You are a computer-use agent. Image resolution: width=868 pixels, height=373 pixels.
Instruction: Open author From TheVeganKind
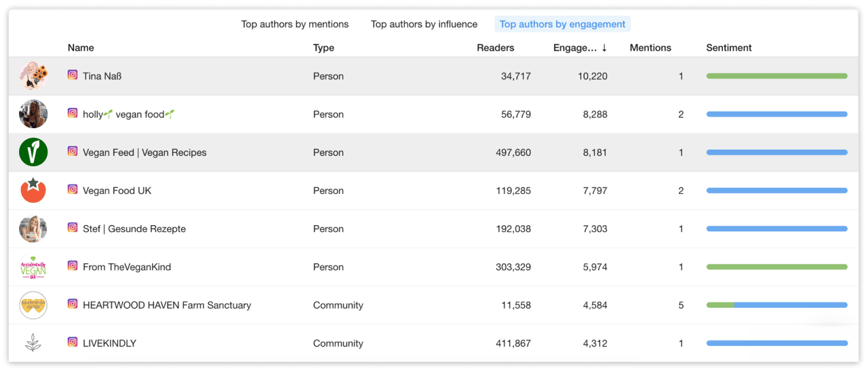(x=127, y=267)
